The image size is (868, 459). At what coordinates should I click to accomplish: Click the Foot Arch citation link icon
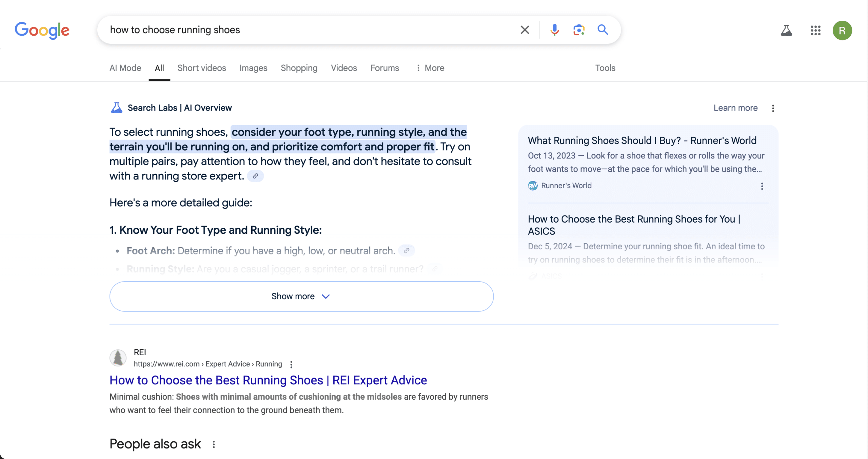pyautogui.click(x=406, y=251)
